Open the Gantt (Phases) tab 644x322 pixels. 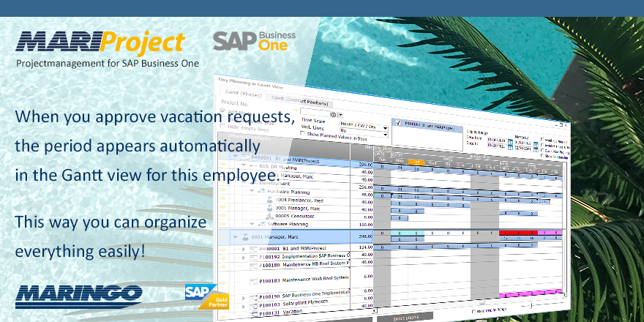click(x=243, y=94)
